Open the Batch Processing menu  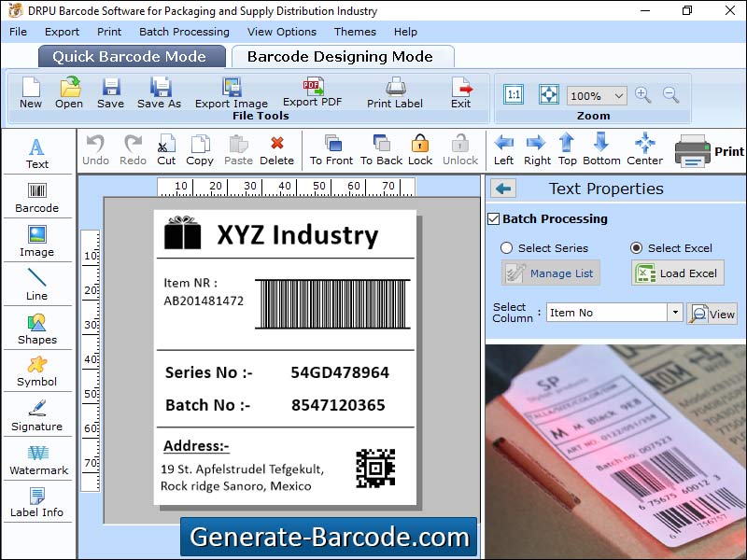(184, 31)
